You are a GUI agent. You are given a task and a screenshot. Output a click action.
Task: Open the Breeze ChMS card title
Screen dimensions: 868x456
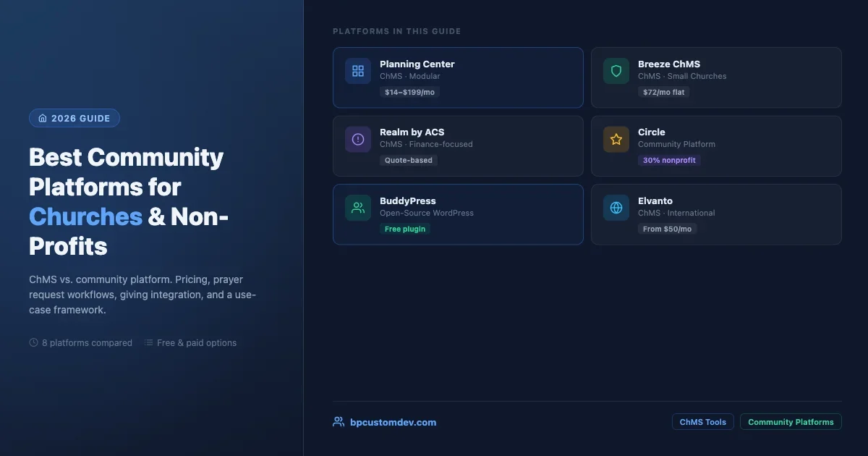click(x=669, y=64)
